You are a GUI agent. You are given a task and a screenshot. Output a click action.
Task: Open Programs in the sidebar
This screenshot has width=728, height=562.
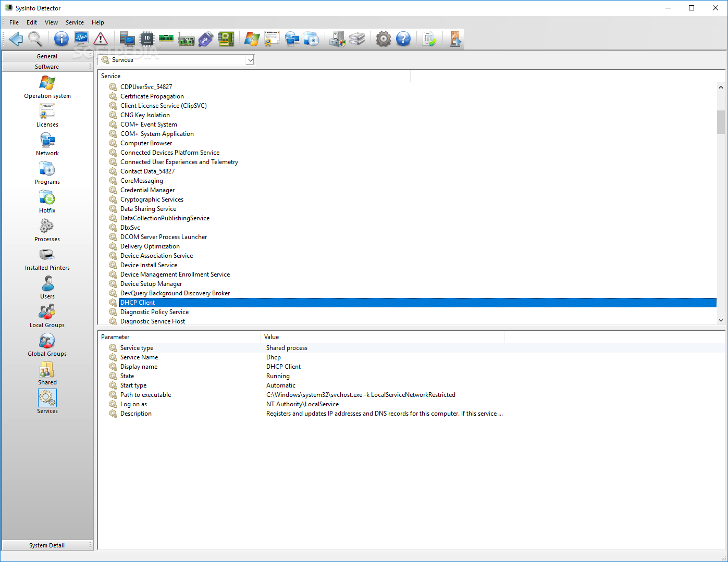pyautogui.click(x=47, y=173)
